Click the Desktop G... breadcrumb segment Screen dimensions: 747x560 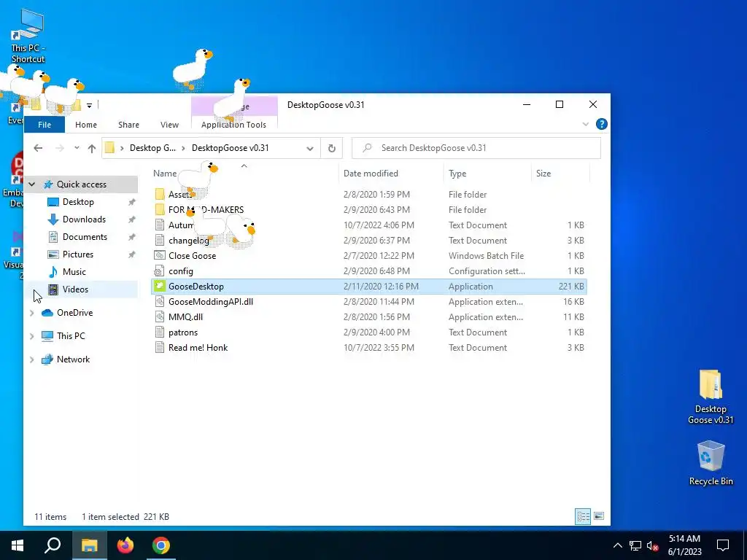pos(152,148)
